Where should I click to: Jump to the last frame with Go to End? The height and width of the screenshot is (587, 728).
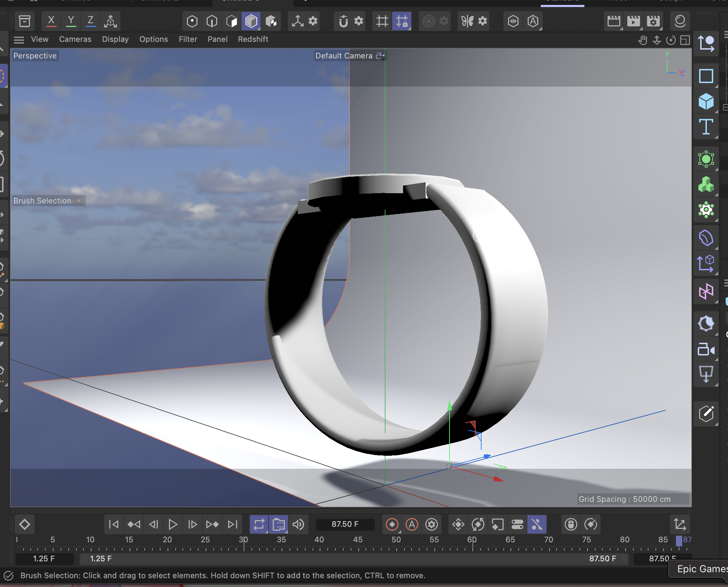tap(232, 524)
